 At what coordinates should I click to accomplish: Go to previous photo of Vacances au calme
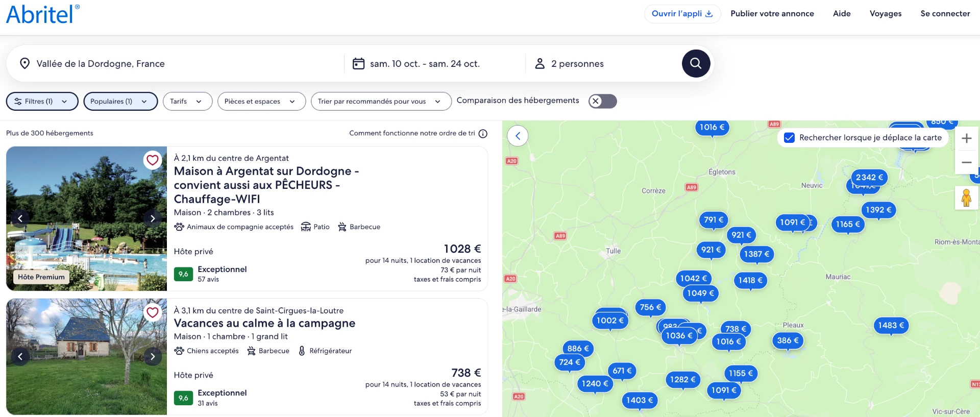coord(20,356)
